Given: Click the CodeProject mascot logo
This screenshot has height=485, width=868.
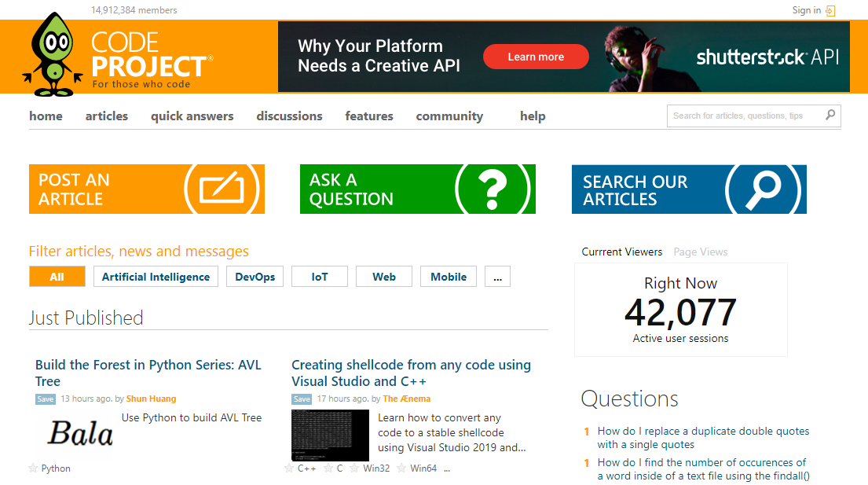Looking at the screenshot, I should point(53,55).
